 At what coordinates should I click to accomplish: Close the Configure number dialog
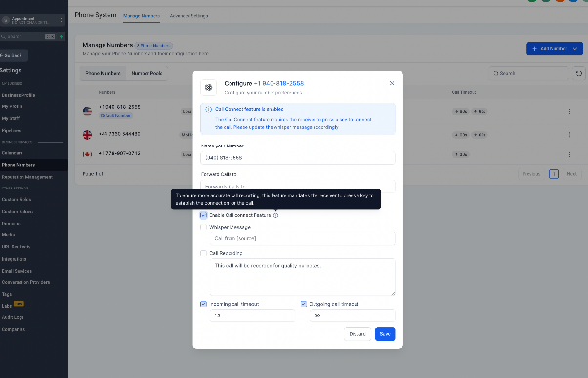392,83
